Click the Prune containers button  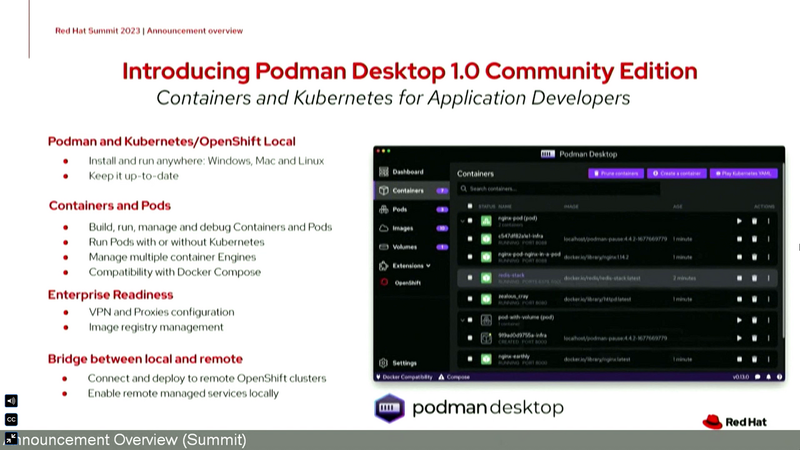(x=616, y=173)
